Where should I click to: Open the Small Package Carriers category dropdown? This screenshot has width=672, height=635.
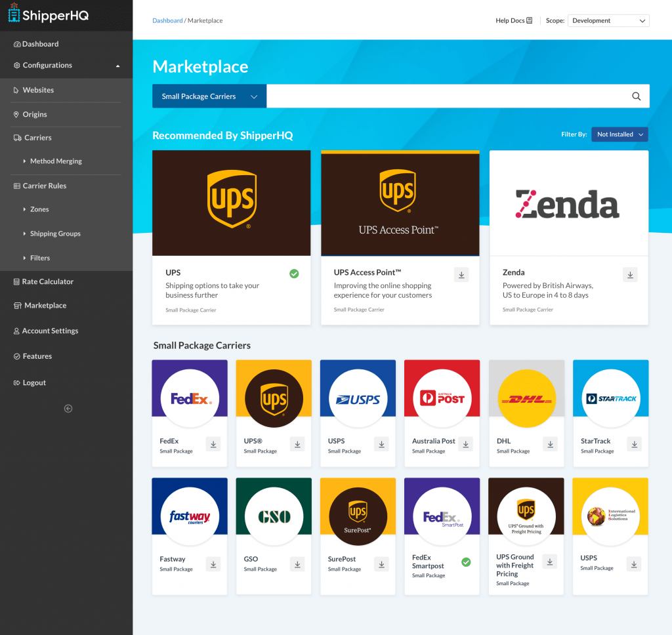point(209,96)
